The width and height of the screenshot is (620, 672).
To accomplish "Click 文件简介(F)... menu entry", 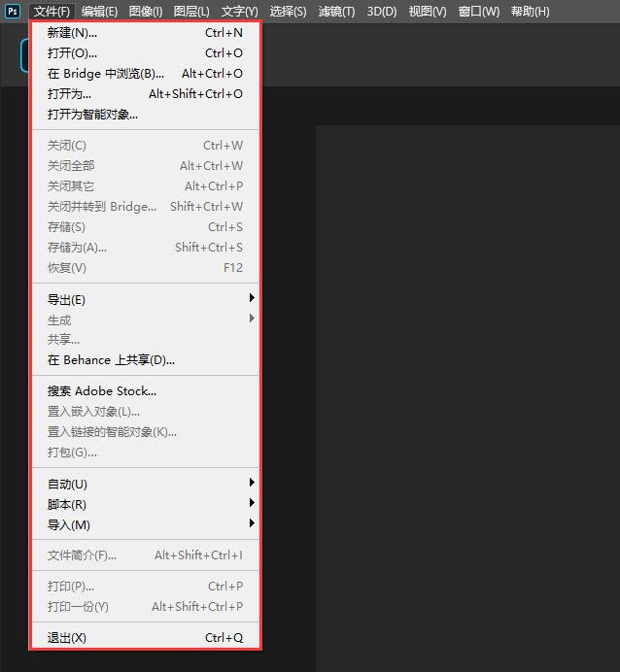I will coord(146,555).
